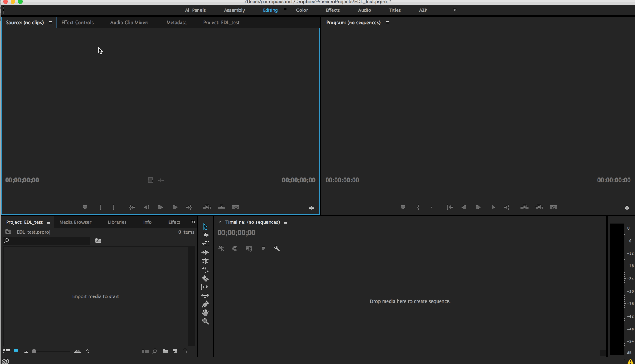
Task: Select the Hand tool
Action: [205, 313]
